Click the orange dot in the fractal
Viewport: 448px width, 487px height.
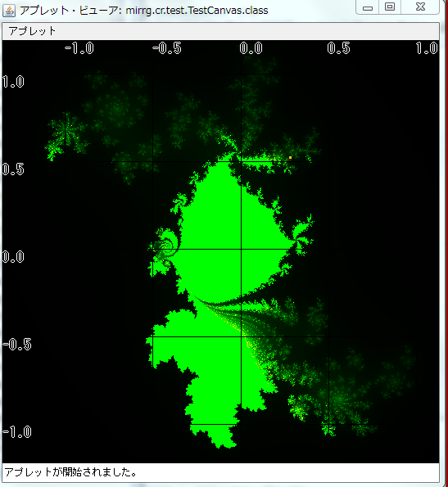point(290,157)
